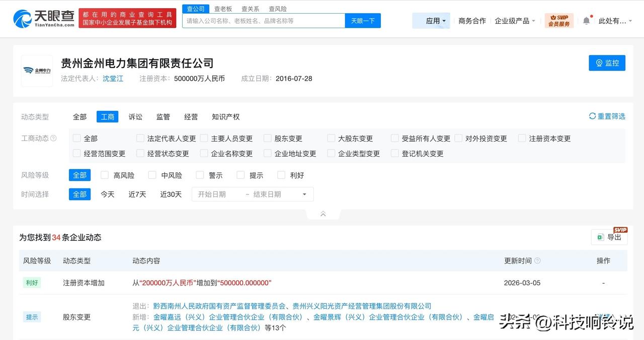Click the 天眼一下 search button
644x340 pixels.
click(x=363, y=21)
